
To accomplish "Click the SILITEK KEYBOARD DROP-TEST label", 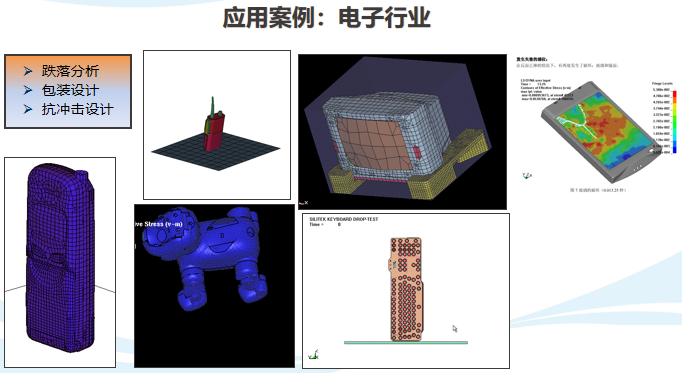I will [344, 219].
